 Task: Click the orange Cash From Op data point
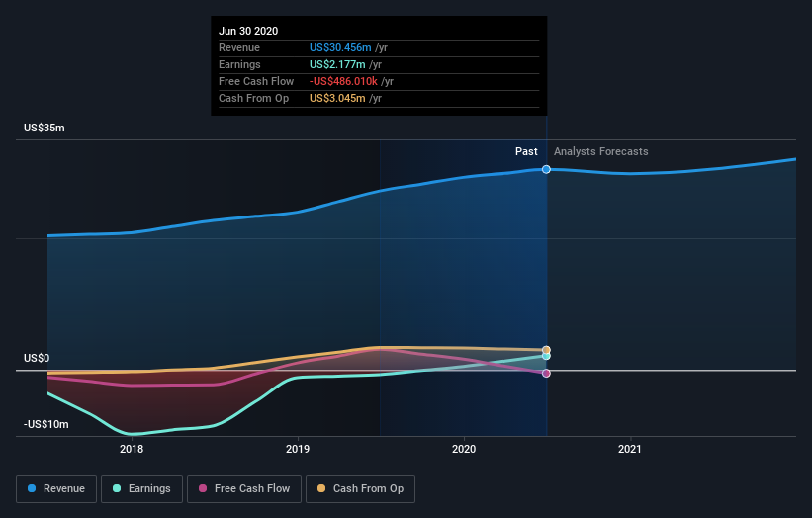546,350
